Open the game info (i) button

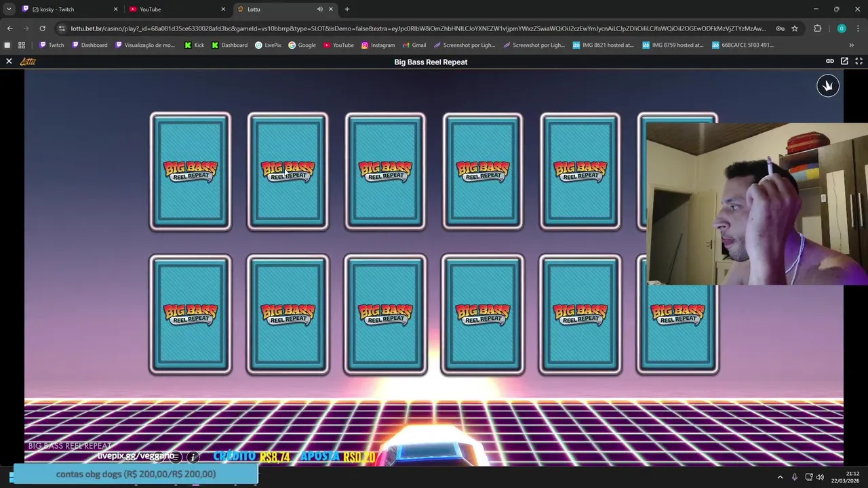(193, 457)
